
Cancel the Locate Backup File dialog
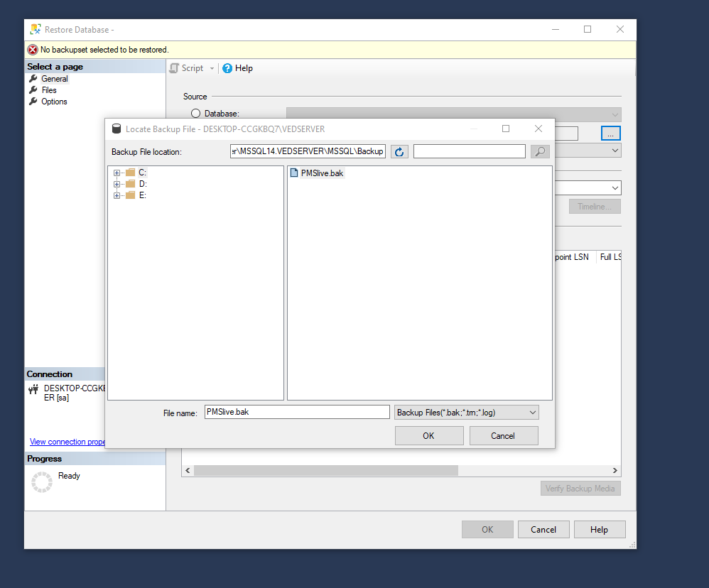pyautogui.click(x=503, y=435)
